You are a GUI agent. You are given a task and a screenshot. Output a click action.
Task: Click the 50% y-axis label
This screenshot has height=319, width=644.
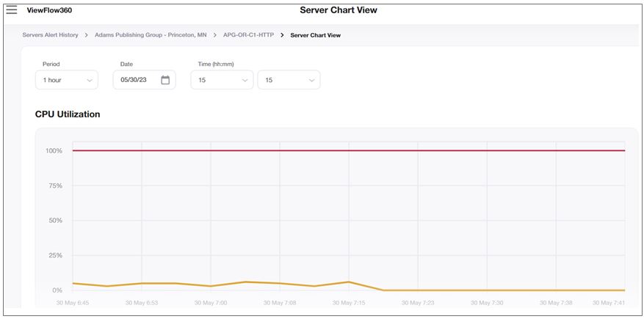pyautogui.click(x=55, y=221)
